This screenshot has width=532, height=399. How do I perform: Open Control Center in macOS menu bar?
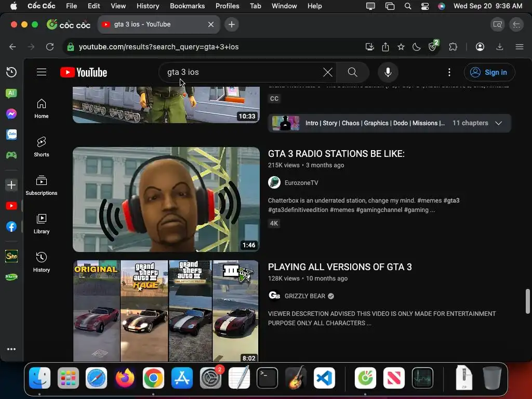coord(425,6)
